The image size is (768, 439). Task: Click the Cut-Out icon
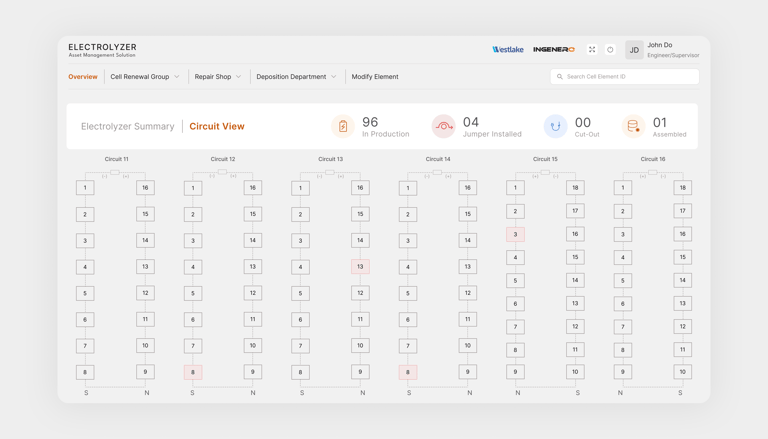click(x=555, y=126)
